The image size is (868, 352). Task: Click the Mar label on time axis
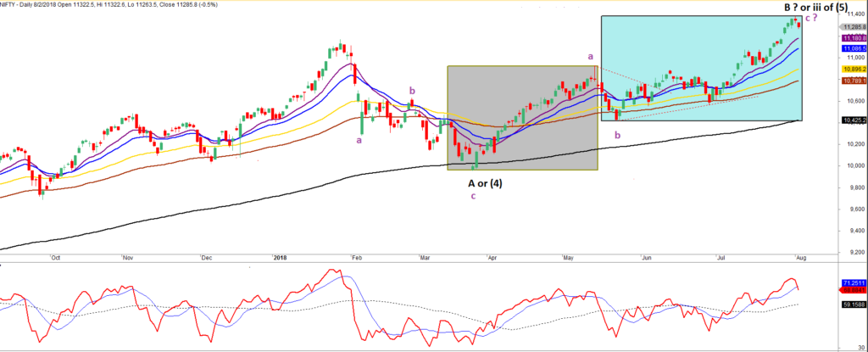click(426, 258)
